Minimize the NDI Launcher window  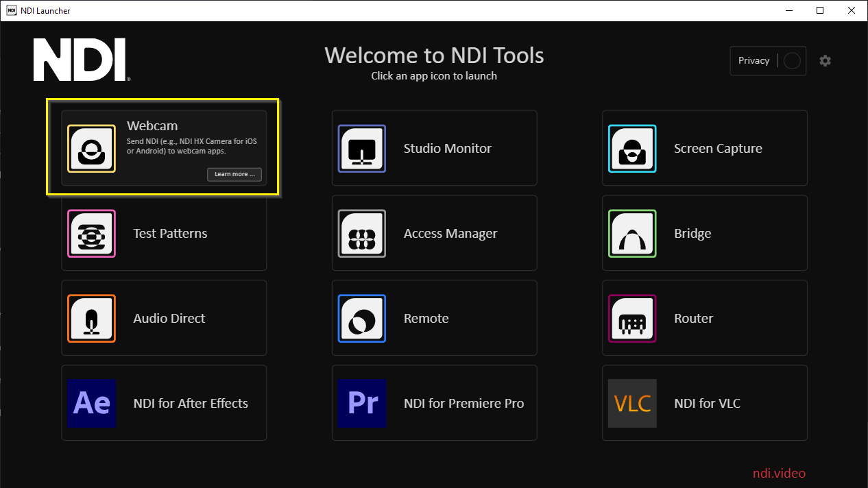(788, 10)
